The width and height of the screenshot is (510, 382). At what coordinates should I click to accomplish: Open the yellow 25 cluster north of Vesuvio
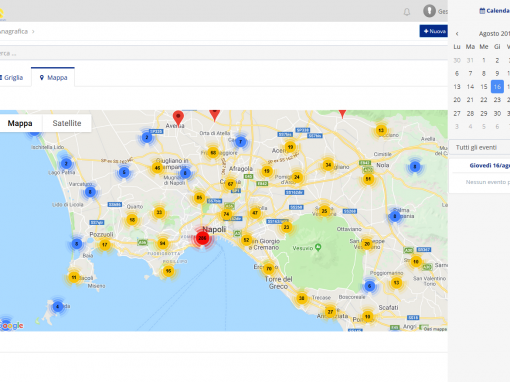coord(324,211)
